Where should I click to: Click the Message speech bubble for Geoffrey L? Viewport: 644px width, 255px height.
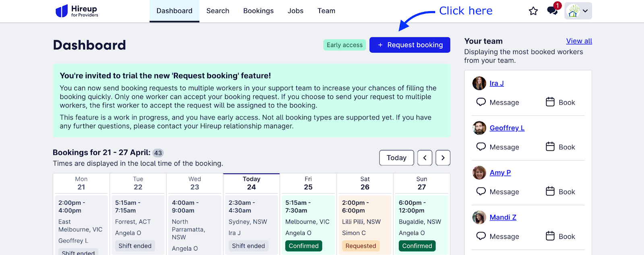pyautogui.click(x=481, y=147)
